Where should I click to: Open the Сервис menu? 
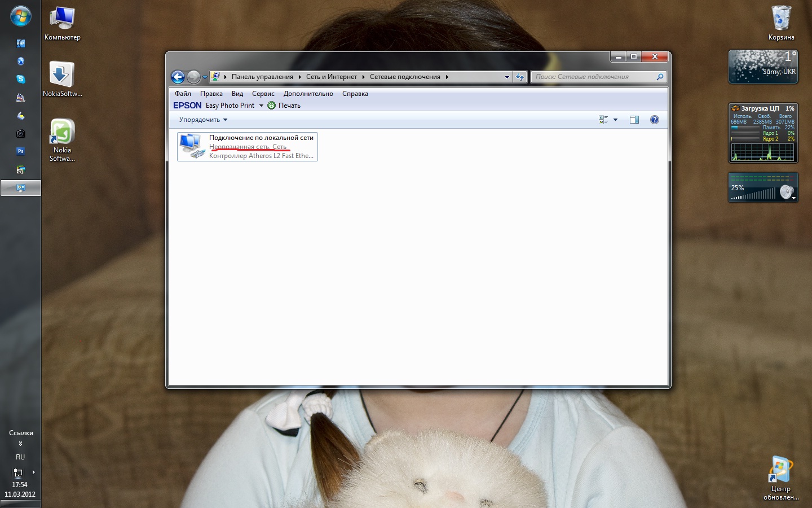[263, 94]
